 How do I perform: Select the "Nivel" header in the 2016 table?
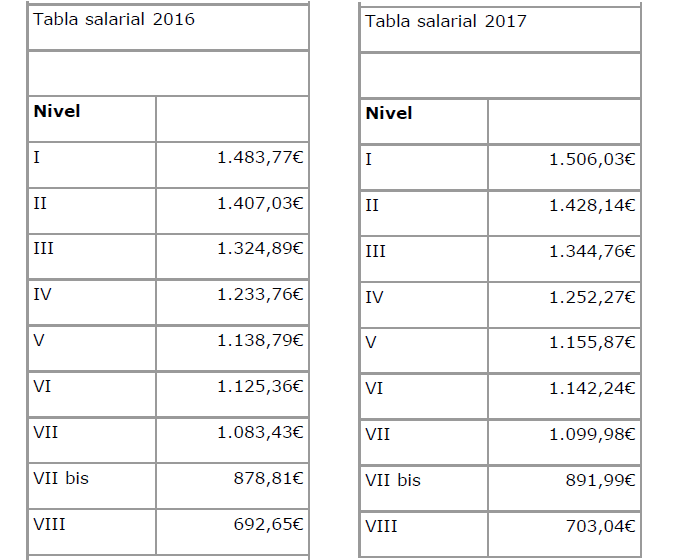click(x=57, y=111)
